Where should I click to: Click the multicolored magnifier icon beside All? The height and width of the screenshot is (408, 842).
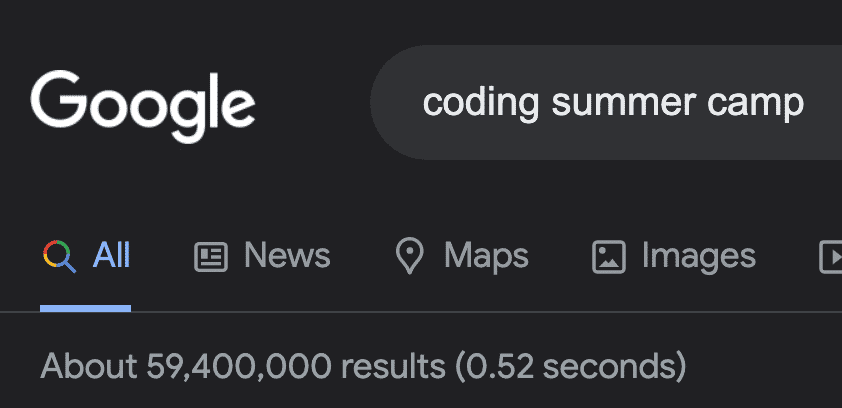(59, 256)
